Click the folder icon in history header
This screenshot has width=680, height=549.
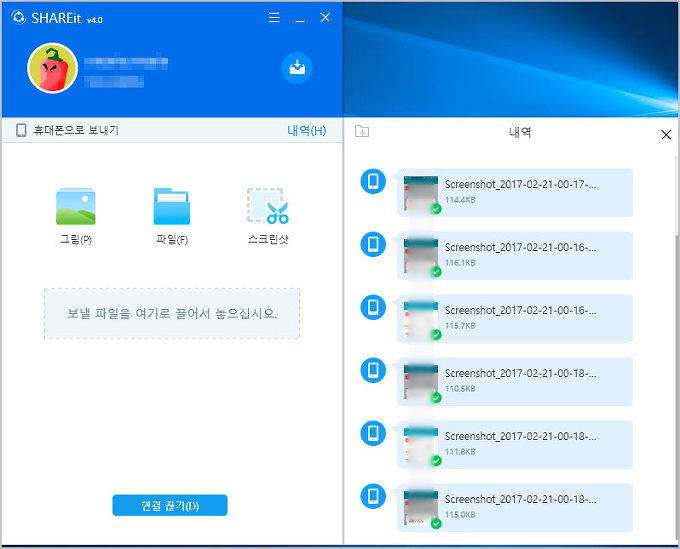coord(362,131)
